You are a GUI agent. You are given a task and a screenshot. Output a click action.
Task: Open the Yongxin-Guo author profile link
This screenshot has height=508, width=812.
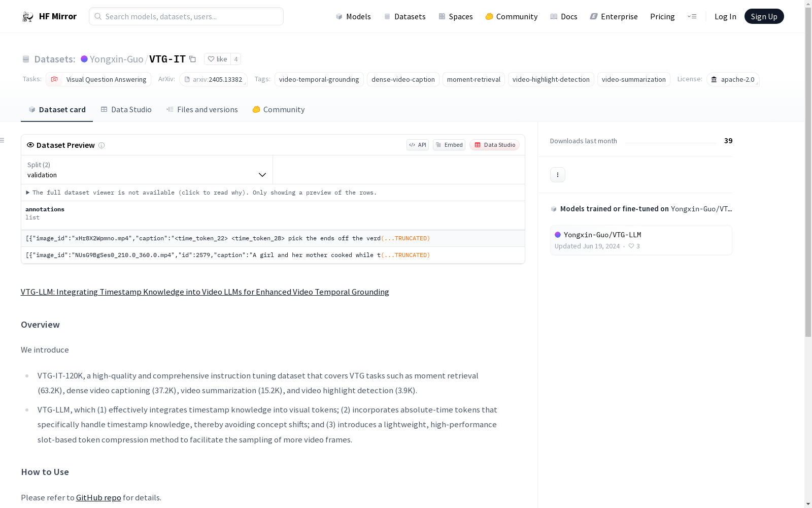click(116, 59)
